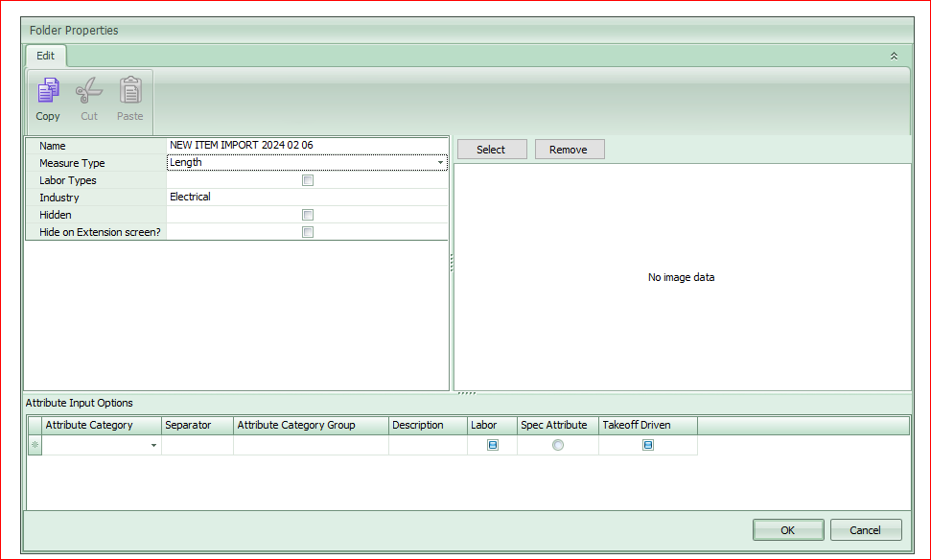Image resolution: width=931 pixels, height=560 pixels.
Task: Confirm changes with the OK button
Action: [x=787, y=528]
